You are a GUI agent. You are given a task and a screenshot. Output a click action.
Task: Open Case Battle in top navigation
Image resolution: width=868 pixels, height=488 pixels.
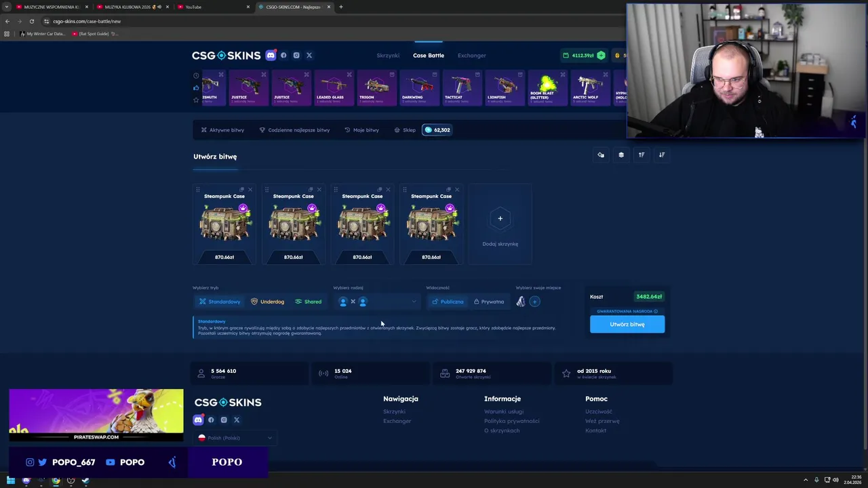click(x=429, y=56)
